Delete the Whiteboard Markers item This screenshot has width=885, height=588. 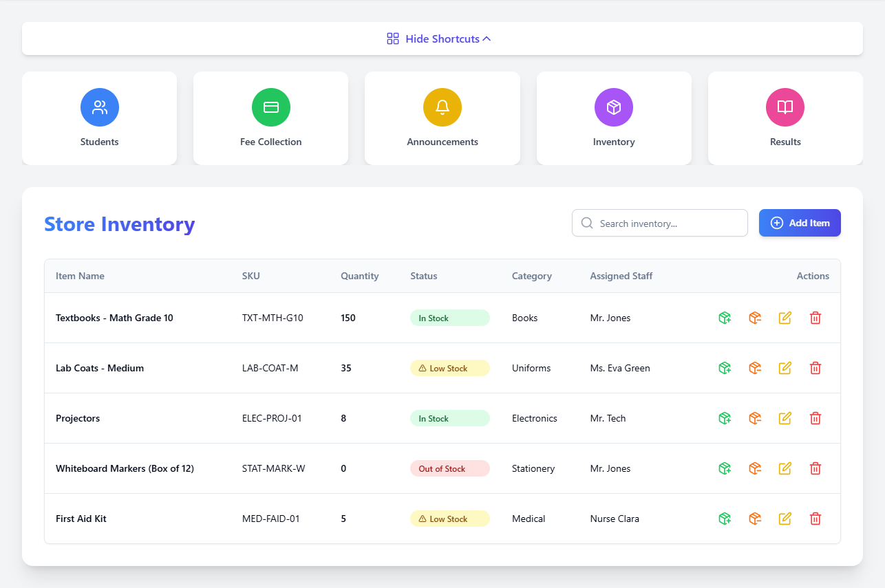coord(815,468)
